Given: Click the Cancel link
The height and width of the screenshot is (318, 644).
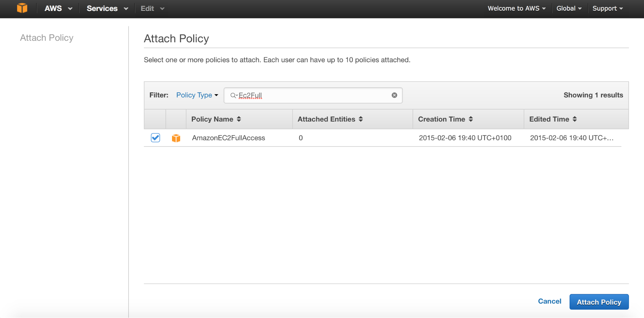Looking at the screenshot, I should point(550,301).
